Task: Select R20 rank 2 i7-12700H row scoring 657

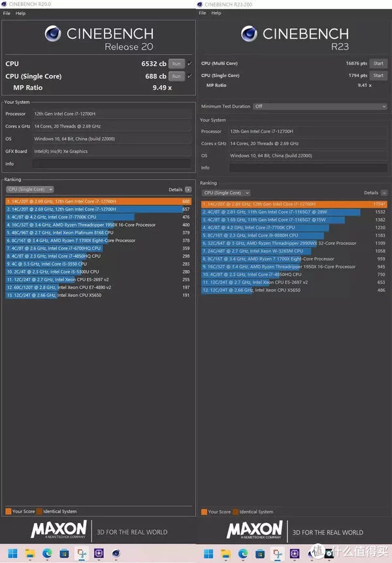Action: (98, 209)
